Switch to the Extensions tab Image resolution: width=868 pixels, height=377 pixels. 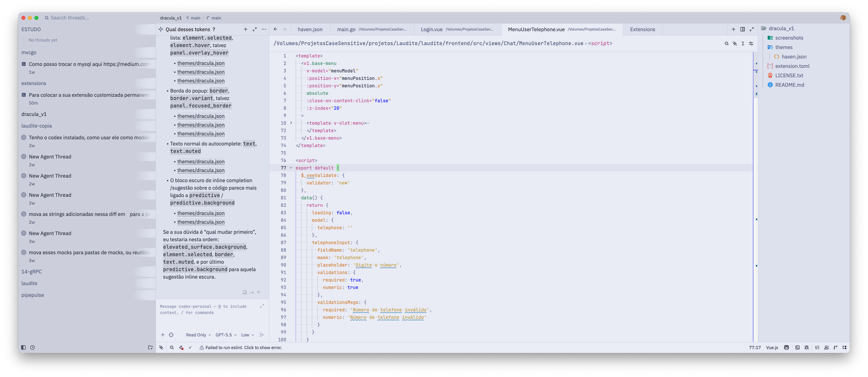pos(642,29)
